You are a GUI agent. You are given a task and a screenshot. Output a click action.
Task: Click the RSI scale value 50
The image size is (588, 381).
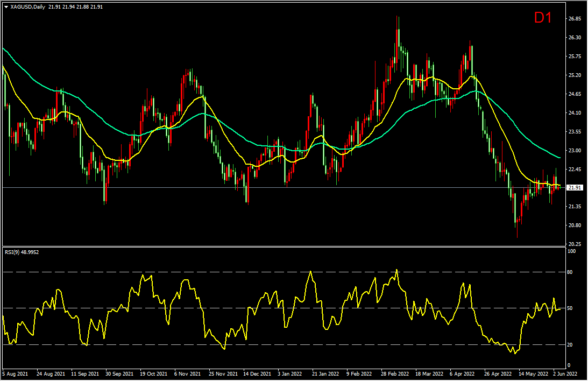[x=570, y=308]
